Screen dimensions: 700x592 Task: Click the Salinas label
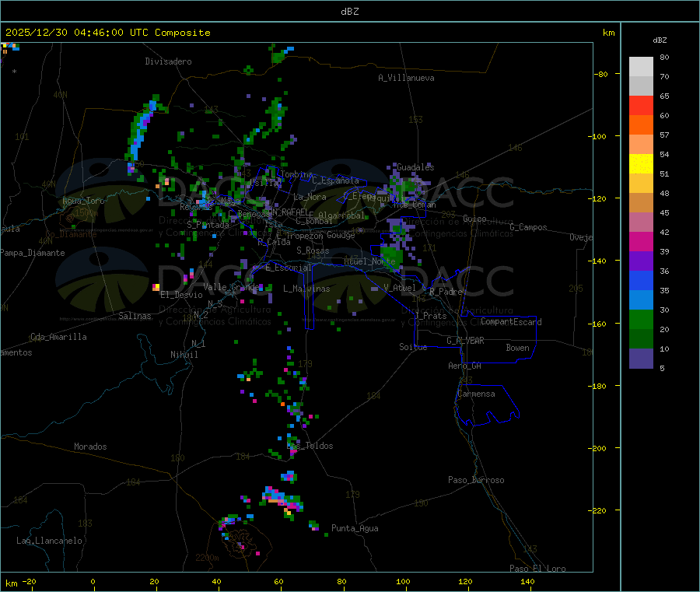click(135, 316)
